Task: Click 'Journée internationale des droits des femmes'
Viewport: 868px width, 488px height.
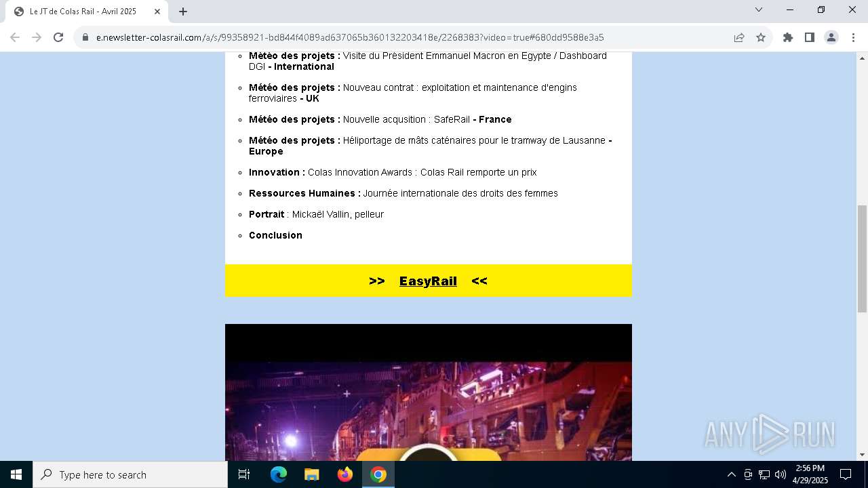Action: point(460,193)
